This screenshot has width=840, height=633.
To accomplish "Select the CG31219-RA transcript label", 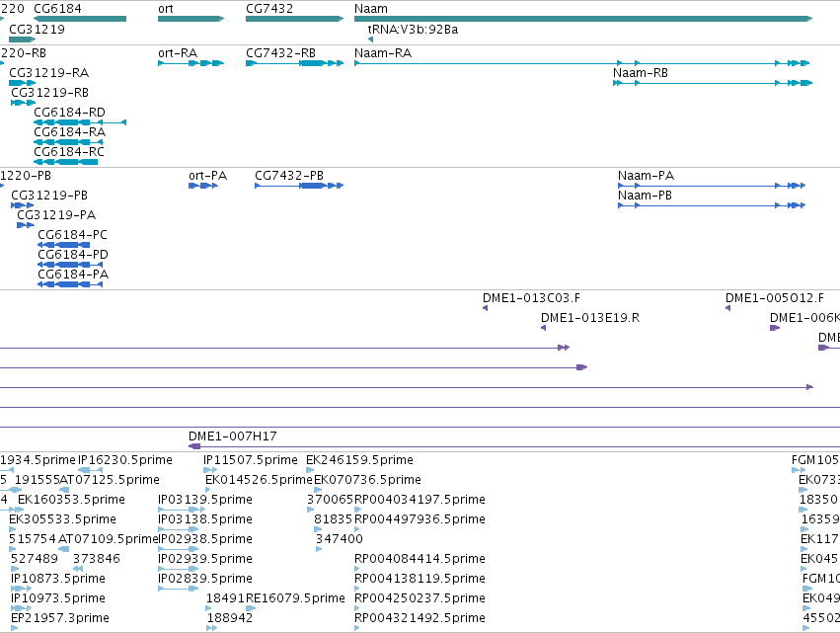I will pos(48,73).
